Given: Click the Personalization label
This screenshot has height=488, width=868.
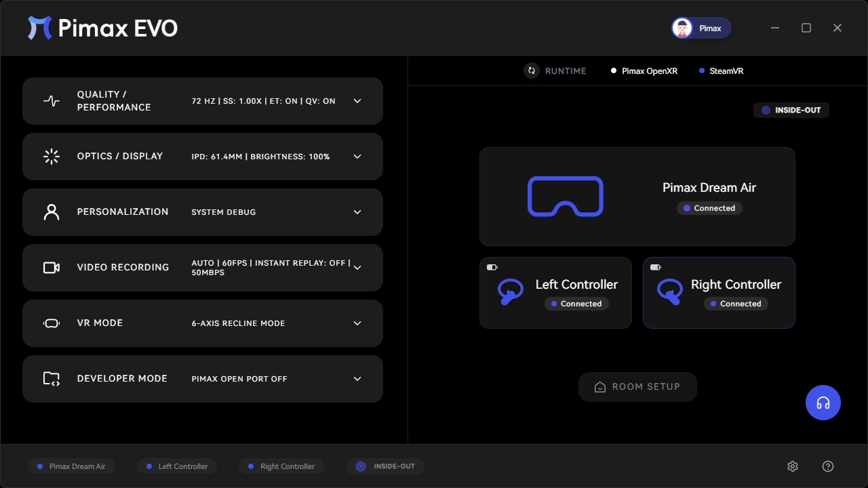Looking at the screenshot, I should click(x=123, y=212).
